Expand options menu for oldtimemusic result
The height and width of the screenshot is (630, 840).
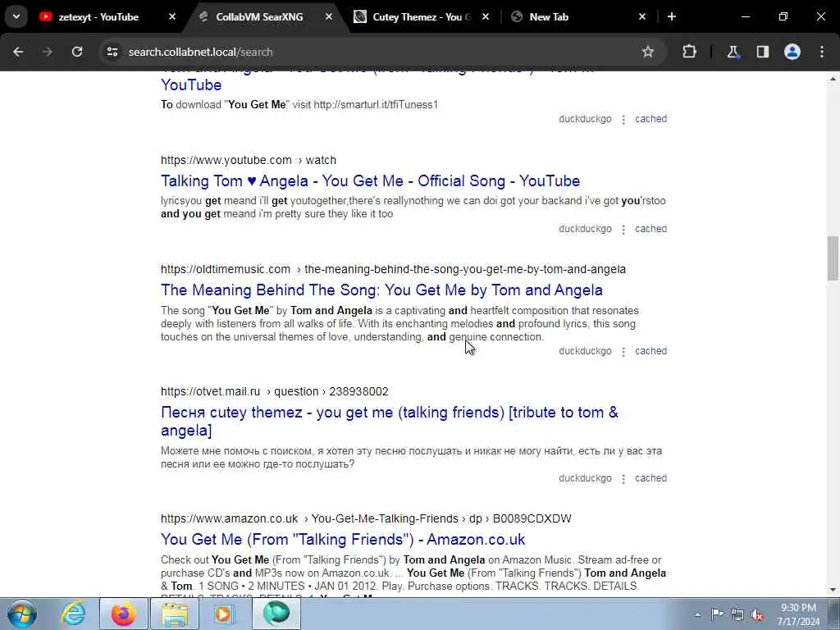[623, 351]
